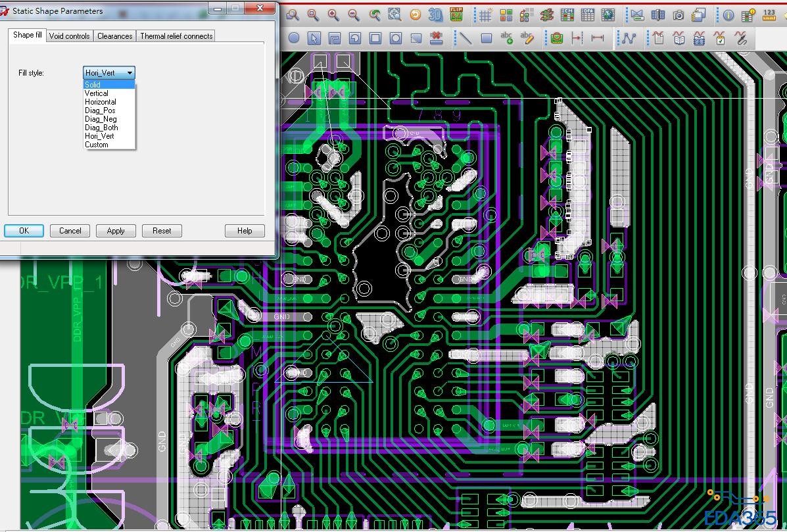The image size is (787, 532).
Task: Toggle the grid display icon
Action: tap(485, 15)
